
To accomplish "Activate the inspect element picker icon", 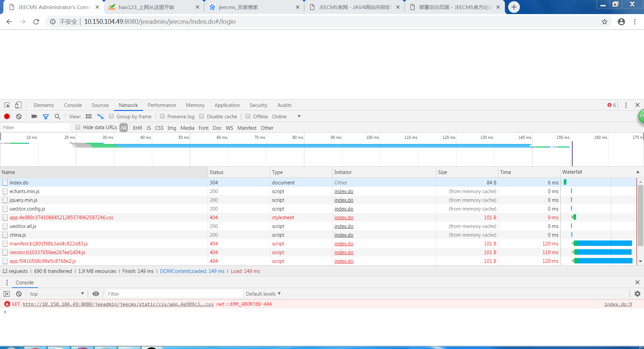I will [x=7, y=105].
